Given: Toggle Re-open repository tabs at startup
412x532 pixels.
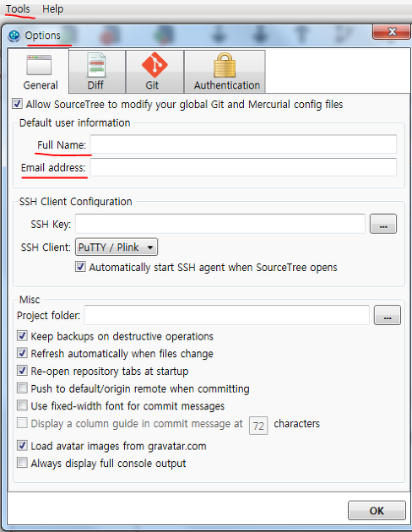Looking at the screenshot, I should point(23,371).
